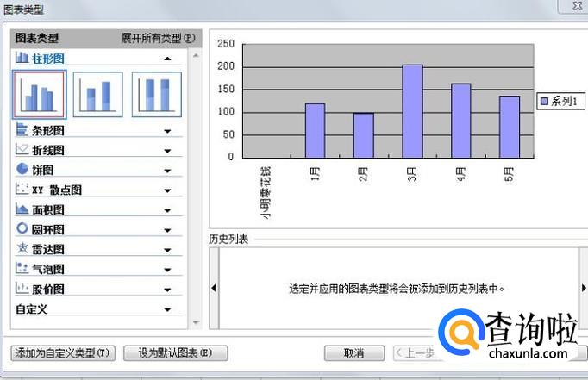Click the 柱形图 column chart icon

[22, 58]
